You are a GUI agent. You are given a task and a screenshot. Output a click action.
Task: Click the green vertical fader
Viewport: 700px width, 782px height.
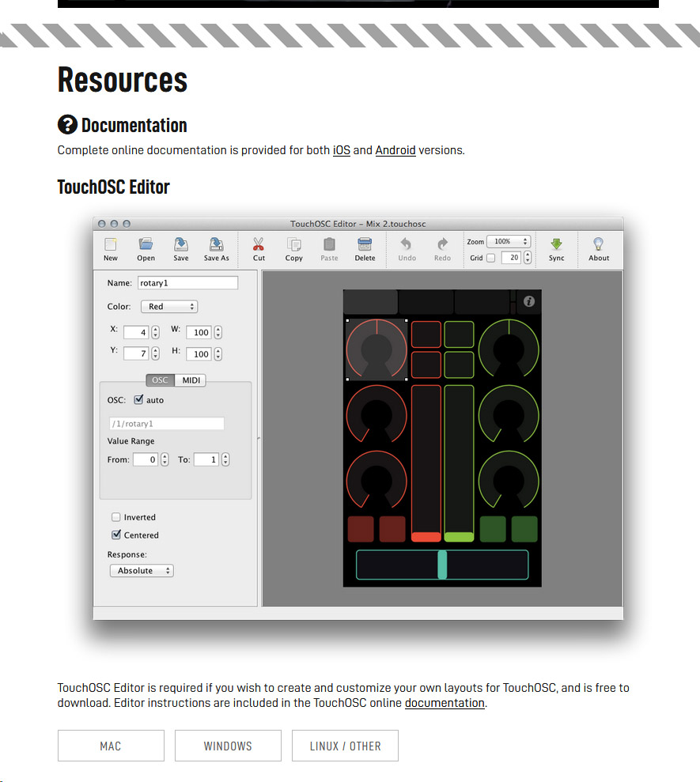pos(459,463)
